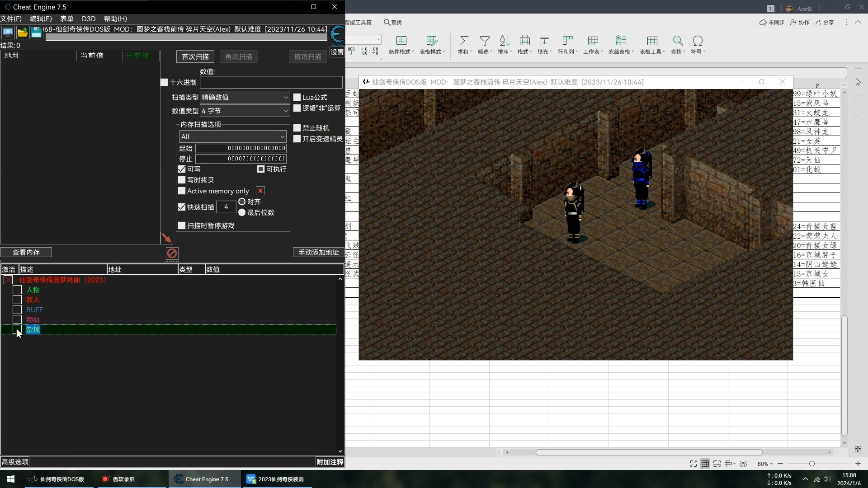Open 表单 menu
868x488 pixels.
pyautogui.click(x=66, y=19)
